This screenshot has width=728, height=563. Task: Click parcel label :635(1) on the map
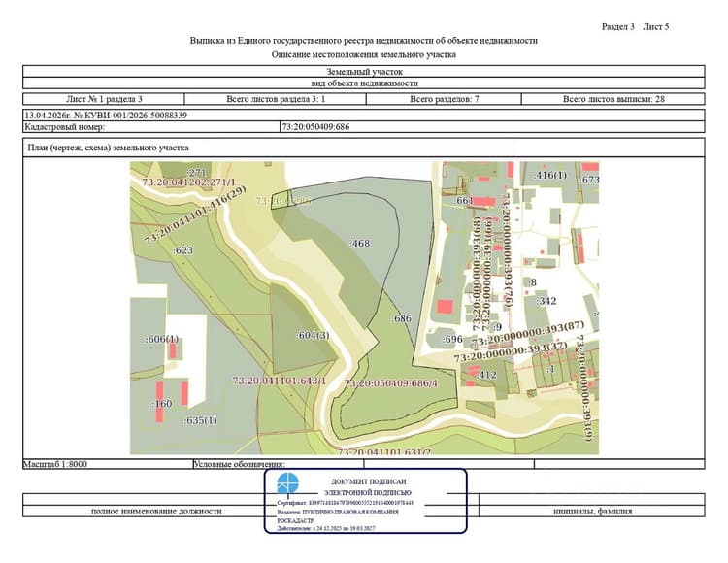point(200,421)
